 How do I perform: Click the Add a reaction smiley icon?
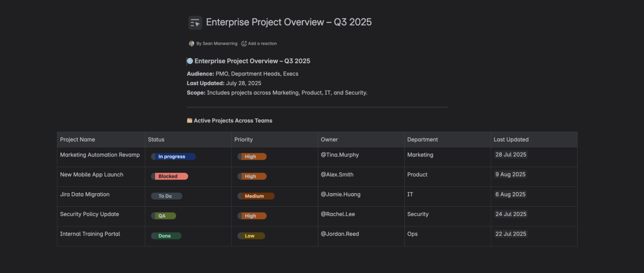point(244,44)
